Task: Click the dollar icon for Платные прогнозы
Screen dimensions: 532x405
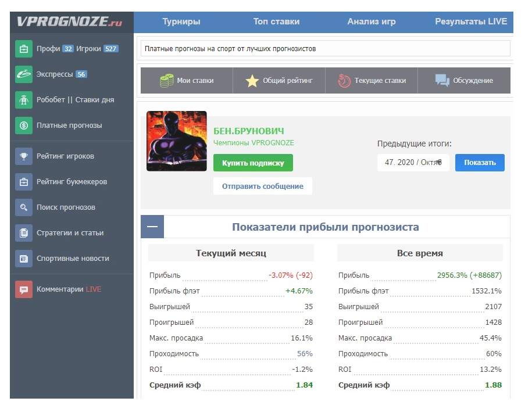Action: [x=23, y=126]
